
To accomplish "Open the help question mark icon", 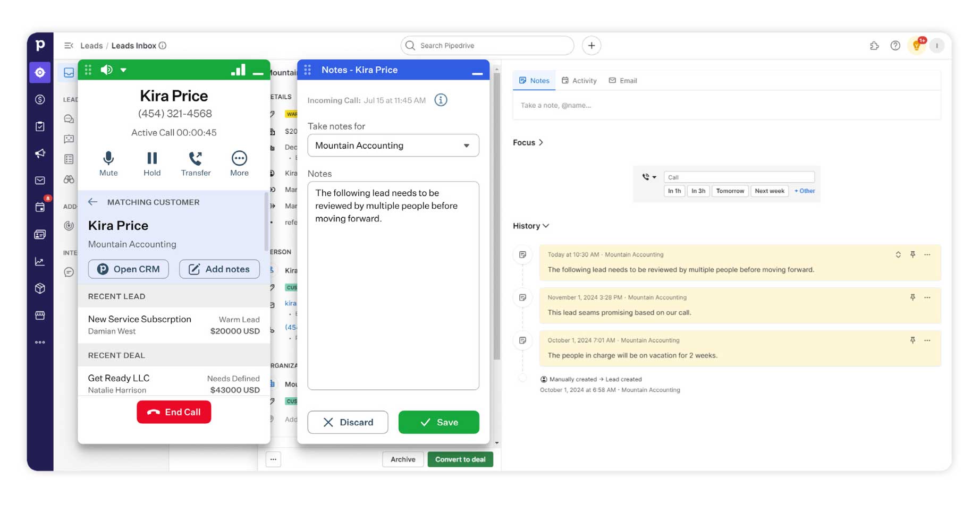I will click(895, 45).
